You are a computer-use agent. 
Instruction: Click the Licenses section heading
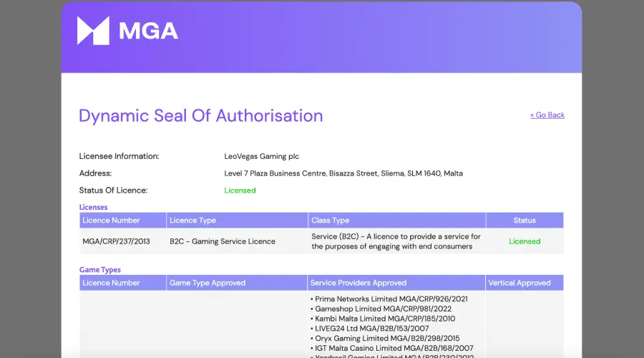pyautogui.click(x=93, y=207)
